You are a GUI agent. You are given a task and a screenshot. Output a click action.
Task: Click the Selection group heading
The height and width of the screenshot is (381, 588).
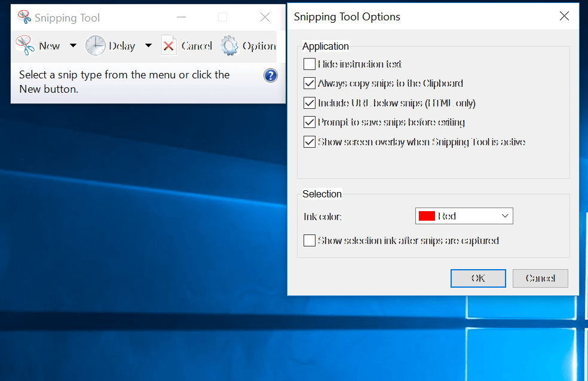coord(322,194)
